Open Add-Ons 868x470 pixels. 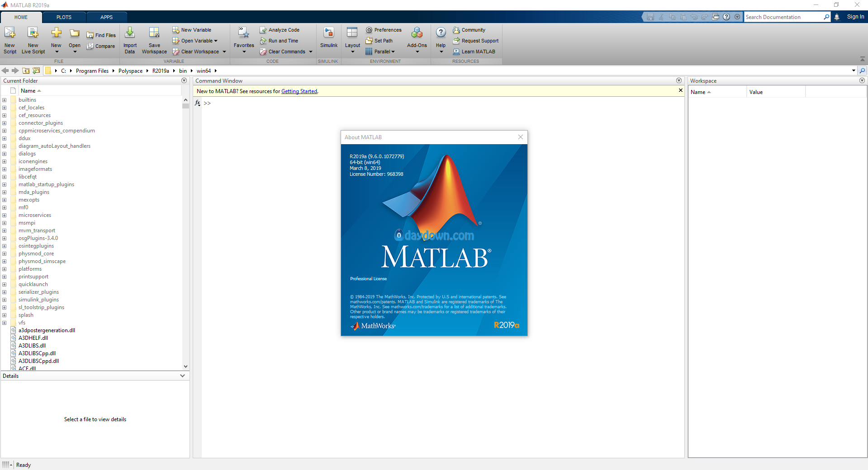pos(417,40)
